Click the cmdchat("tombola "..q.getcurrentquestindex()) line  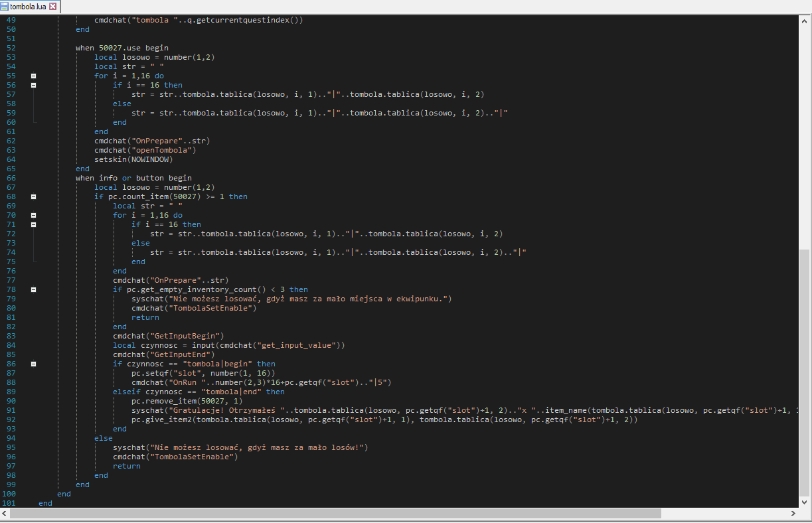pyautogui.click(x=199, y=20)
